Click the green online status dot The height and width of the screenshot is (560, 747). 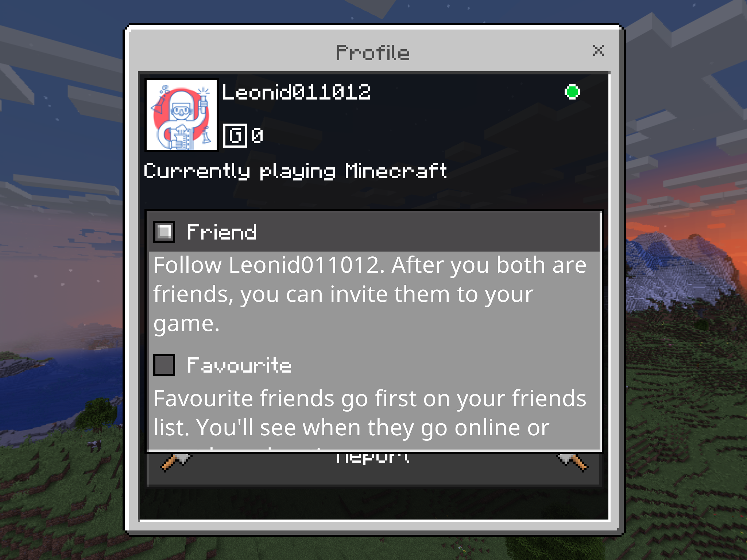[572, 92]
